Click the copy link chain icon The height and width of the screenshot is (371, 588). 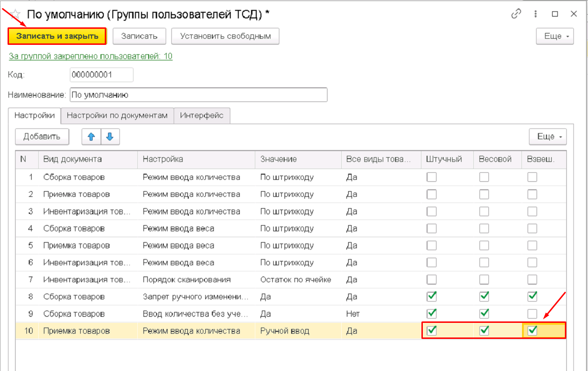tap(516, 14)
